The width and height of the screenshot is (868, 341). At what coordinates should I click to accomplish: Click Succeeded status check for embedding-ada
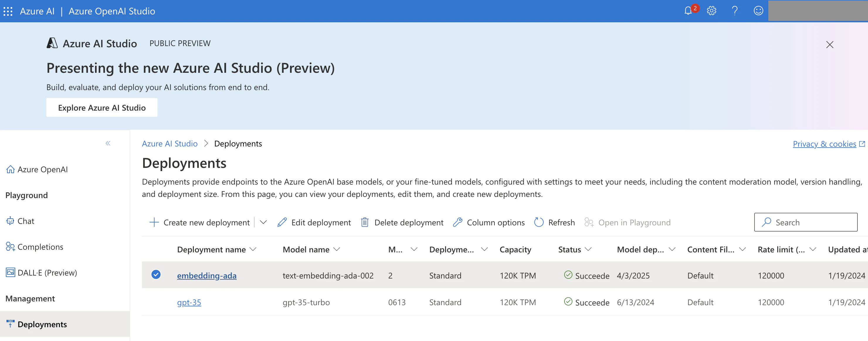coord(568,275)
